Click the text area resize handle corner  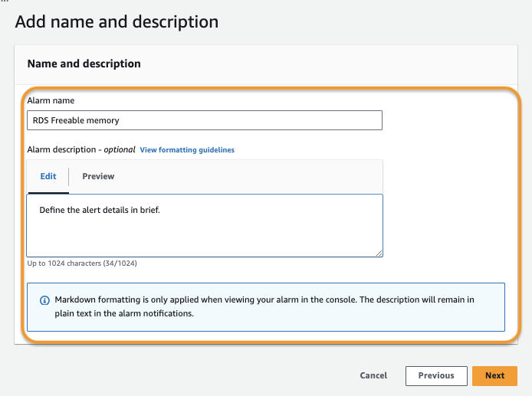379,253
